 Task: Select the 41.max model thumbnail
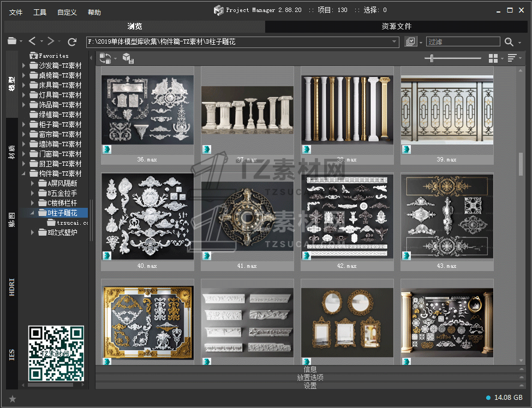pyautogui.click(x=247, y=217)
